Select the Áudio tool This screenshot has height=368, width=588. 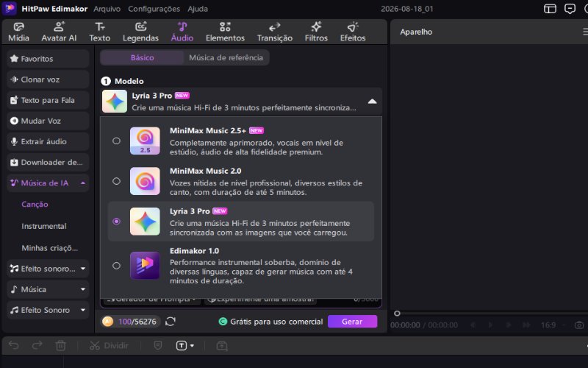point(182,32)
